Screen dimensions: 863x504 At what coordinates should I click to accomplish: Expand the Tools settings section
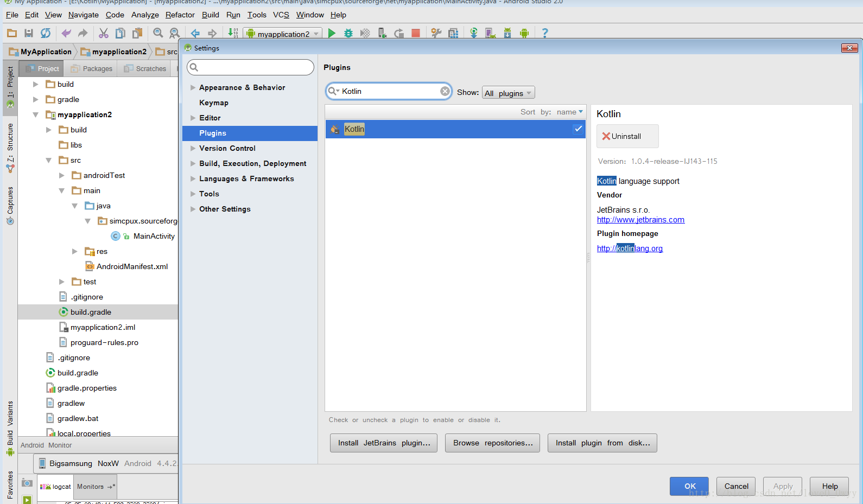(193, 194)
